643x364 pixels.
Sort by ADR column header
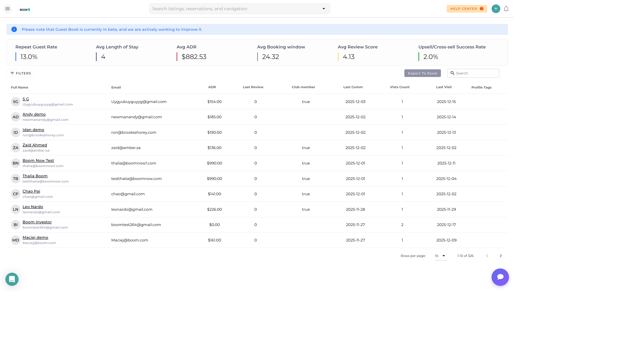point(212,87)
